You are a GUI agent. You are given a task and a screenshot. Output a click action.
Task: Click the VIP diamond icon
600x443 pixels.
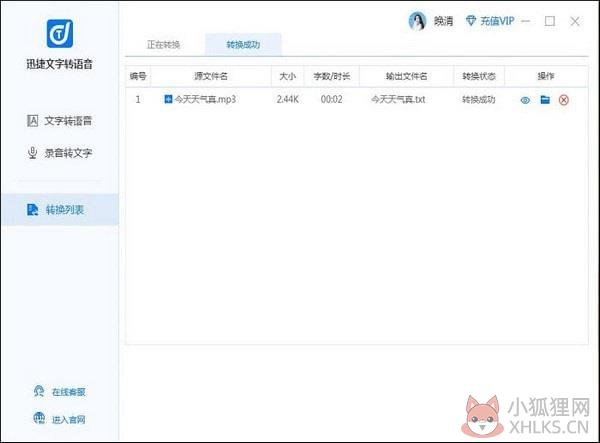[471, 21]
